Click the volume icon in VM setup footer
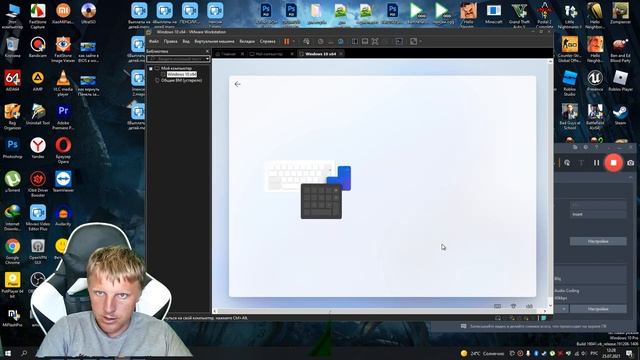 point(529,306)
